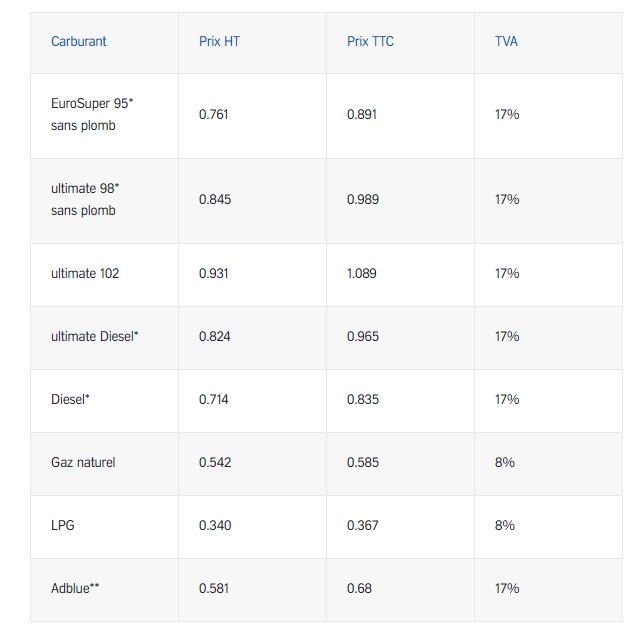
Task: Select the 0.340 LPG HT price
Action: [x=215, y=525]
